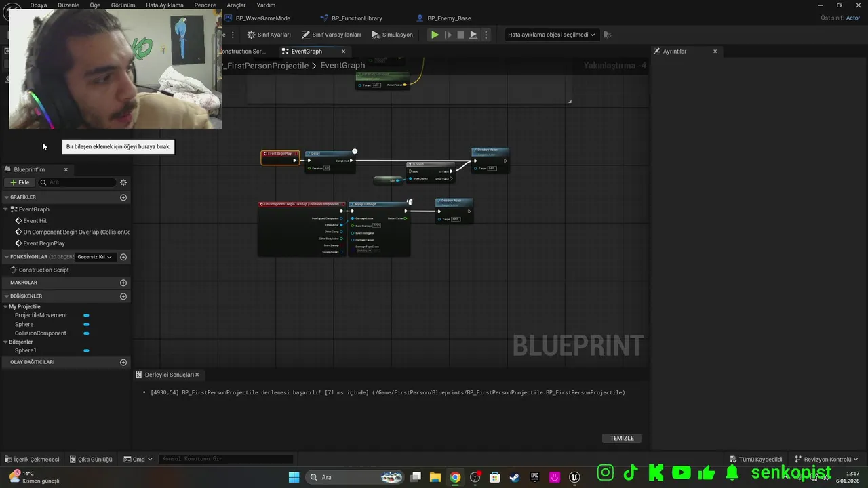Open Sınıf Varsayılanları class defaults
This screenshot has width=868, height=488.
pyautogui.click(x=331, y=35)
